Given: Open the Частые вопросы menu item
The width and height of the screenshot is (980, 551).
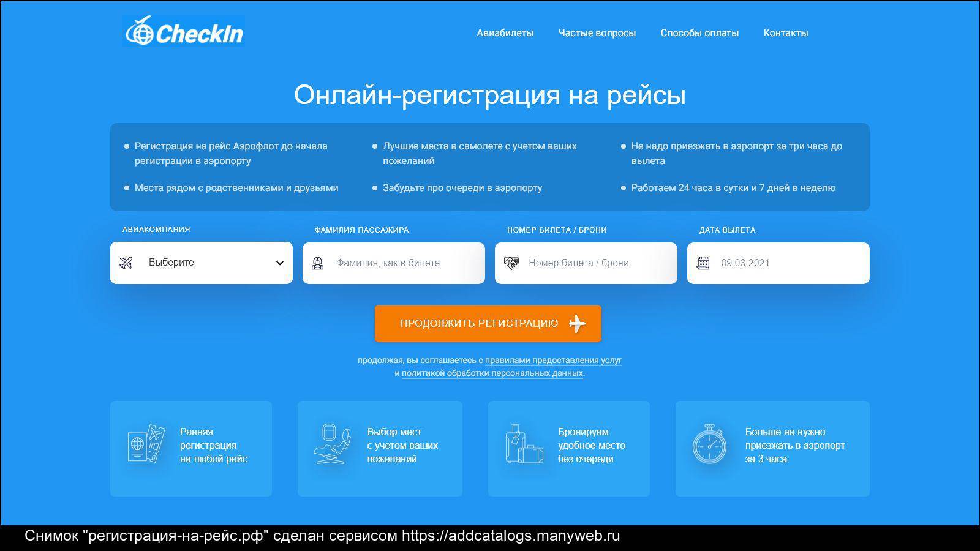Looking at the screenshot, I should 597,33.
